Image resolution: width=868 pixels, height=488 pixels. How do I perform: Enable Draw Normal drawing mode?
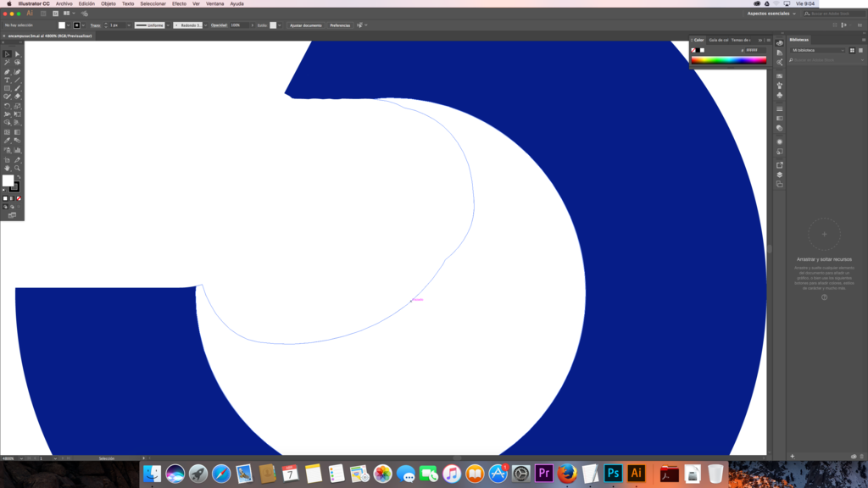[x=5, y=207]
